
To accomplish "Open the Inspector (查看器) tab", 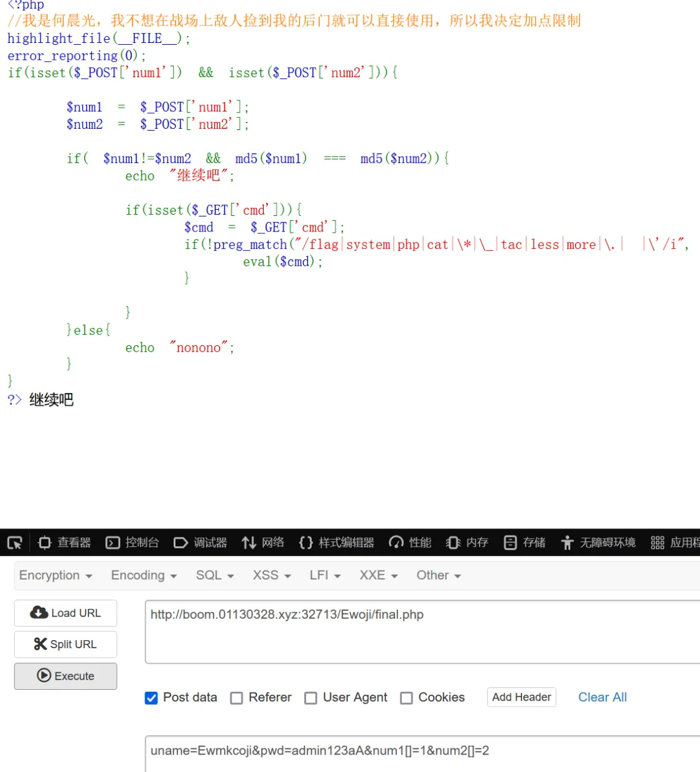I will pyautogui.click(x=65, y=542).
